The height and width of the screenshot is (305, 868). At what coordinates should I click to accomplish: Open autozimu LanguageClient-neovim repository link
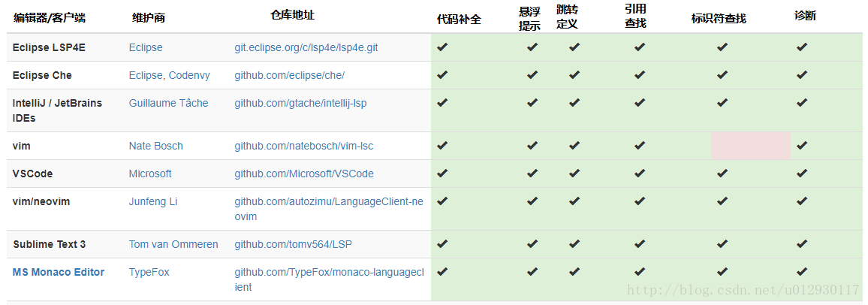[x=329, y=210]
